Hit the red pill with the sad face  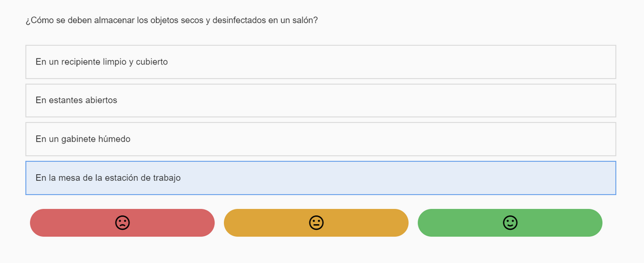122,223
